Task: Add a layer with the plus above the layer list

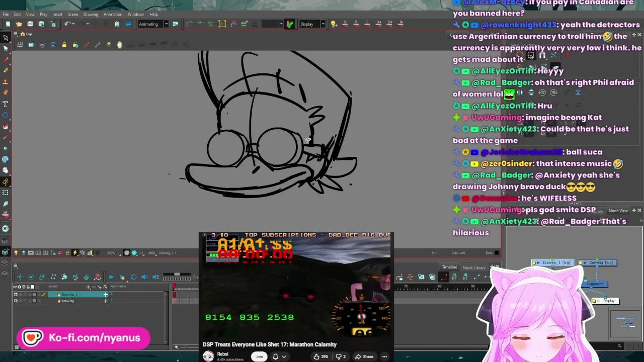Action: pyautogui.click(x=89, y=287)
